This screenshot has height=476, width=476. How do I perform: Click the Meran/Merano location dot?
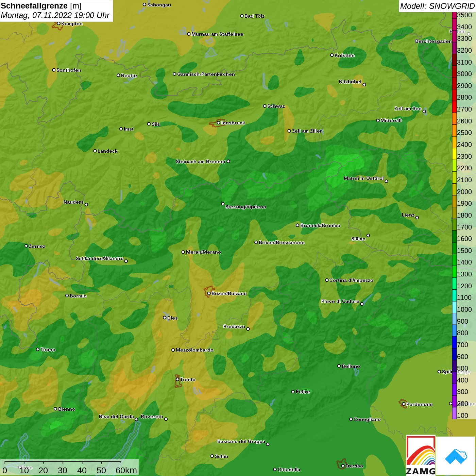point(183,252)
